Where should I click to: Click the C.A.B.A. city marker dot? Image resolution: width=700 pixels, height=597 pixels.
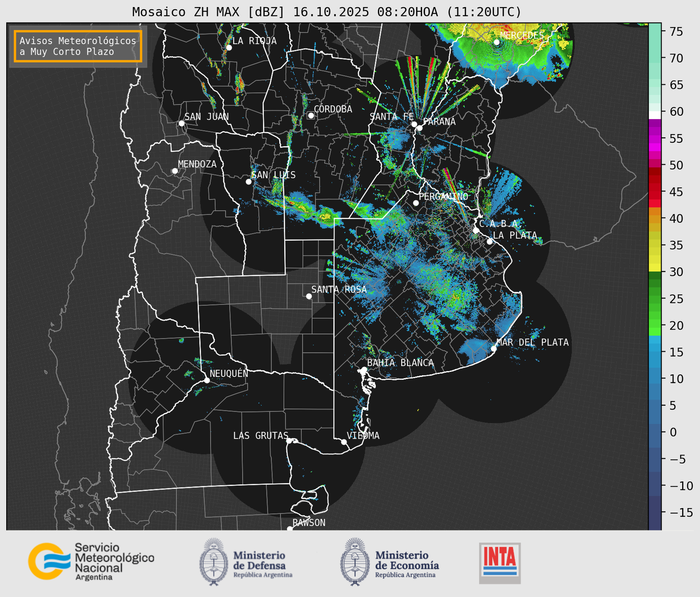pos(476,230)
